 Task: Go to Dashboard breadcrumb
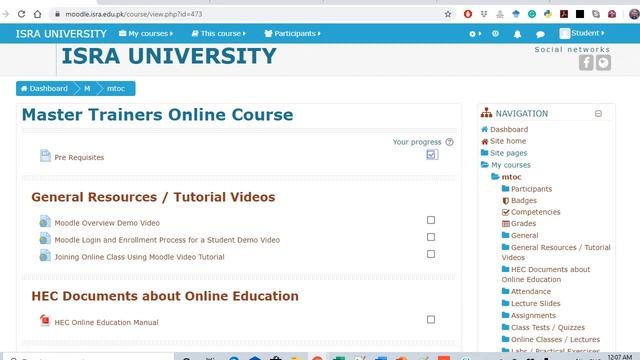tap(44, 89)
